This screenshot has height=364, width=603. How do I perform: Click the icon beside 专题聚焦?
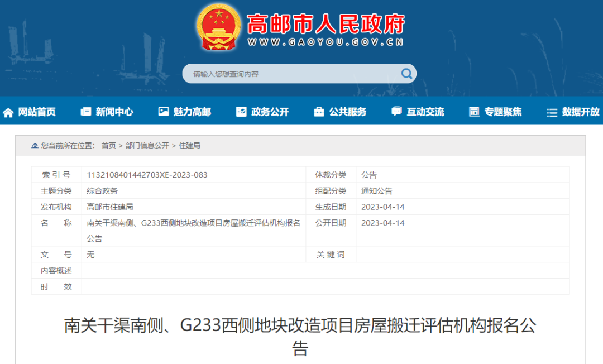click(474, 112)
